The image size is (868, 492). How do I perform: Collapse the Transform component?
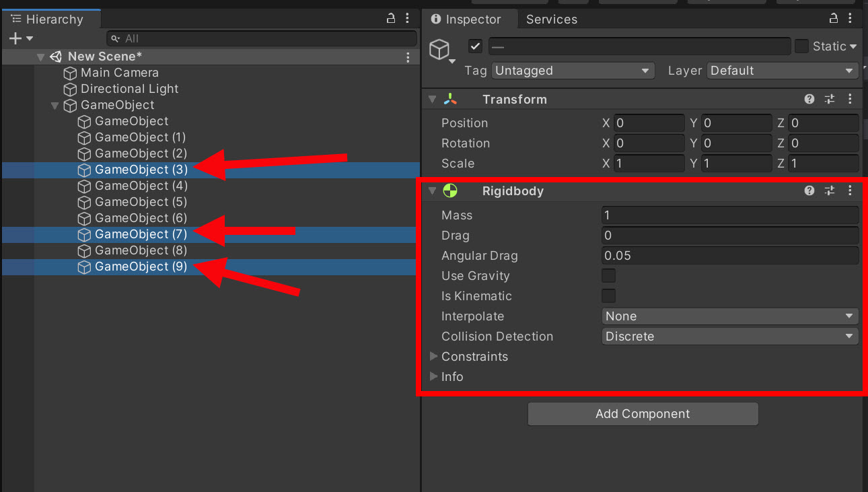(x=433, y=99)
